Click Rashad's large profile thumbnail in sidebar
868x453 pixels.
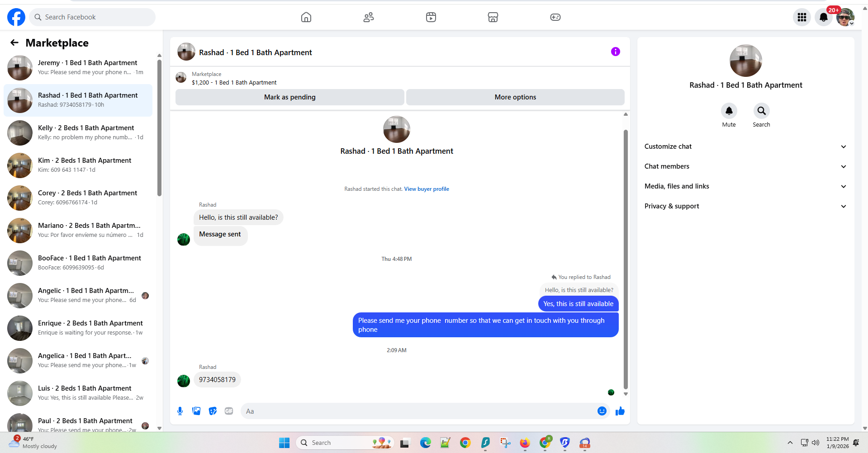[x=745, y=61]
